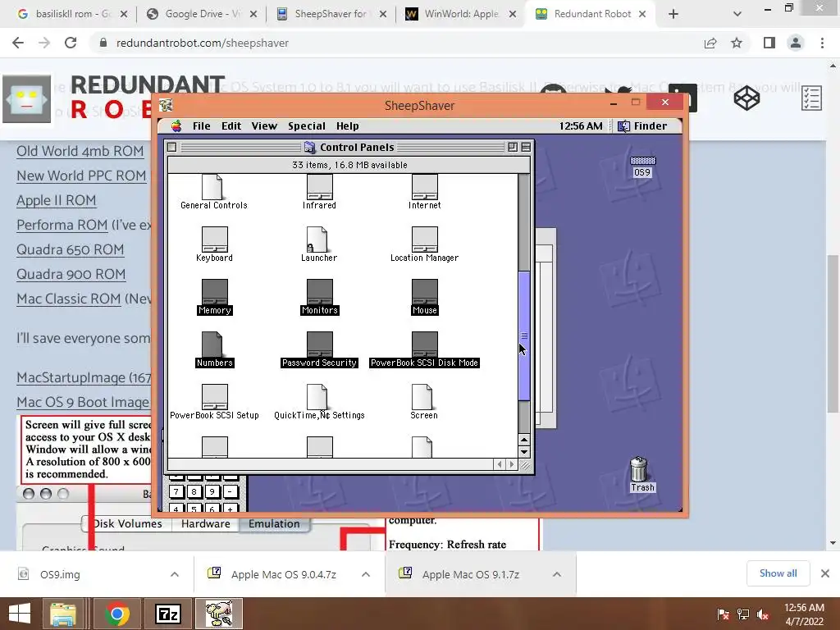
Task: Click the Windows Start button
Action: tap(20, 614)
